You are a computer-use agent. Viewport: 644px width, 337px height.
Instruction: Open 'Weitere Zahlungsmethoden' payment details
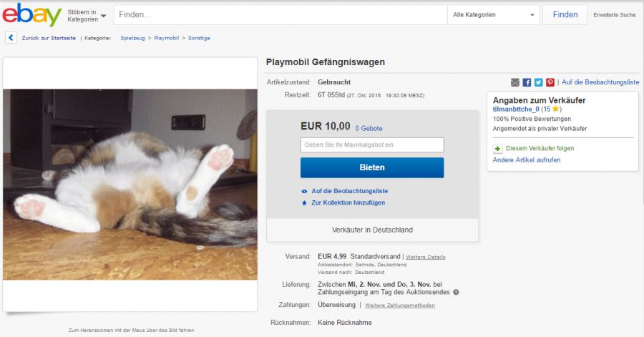click(x=399, y=306)
